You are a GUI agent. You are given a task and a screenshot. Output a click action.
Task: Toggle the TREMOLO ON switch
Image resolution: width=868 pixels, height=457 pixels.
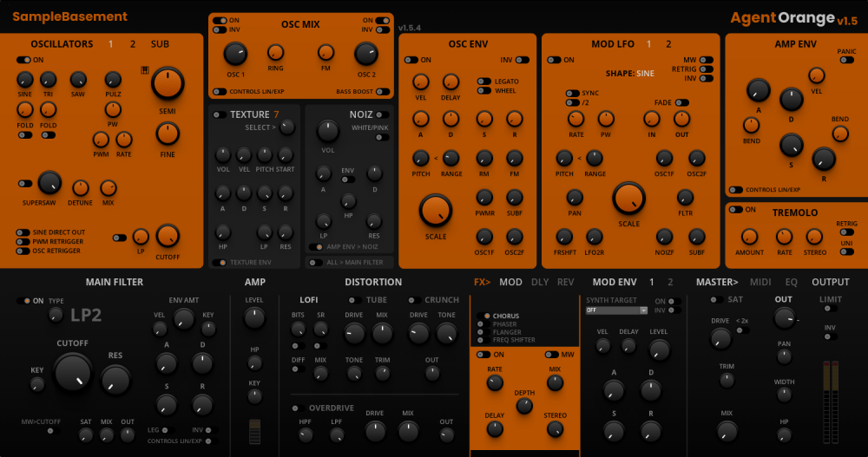click(x=736, y=210)
